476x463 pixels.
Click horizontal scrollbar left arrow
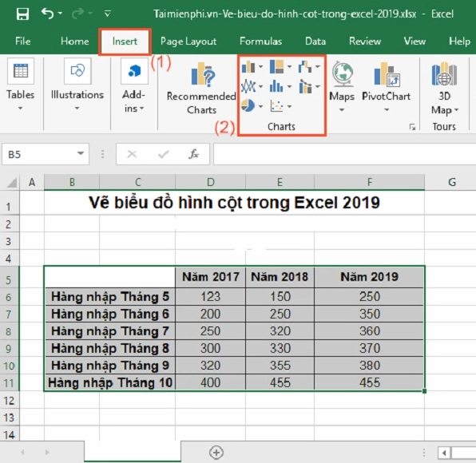(x=444, y=453)
